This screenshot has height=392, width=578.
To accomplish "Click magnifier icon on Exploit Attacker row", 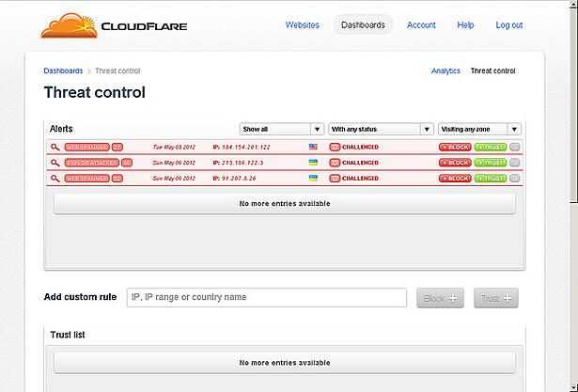I will pos(56,163).
